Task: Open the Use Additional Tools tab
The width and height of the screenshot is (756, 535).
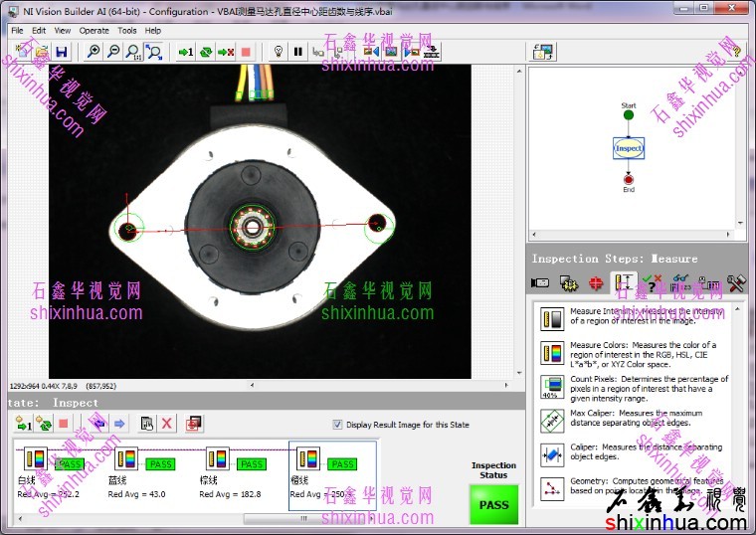Action: point(736,284)
